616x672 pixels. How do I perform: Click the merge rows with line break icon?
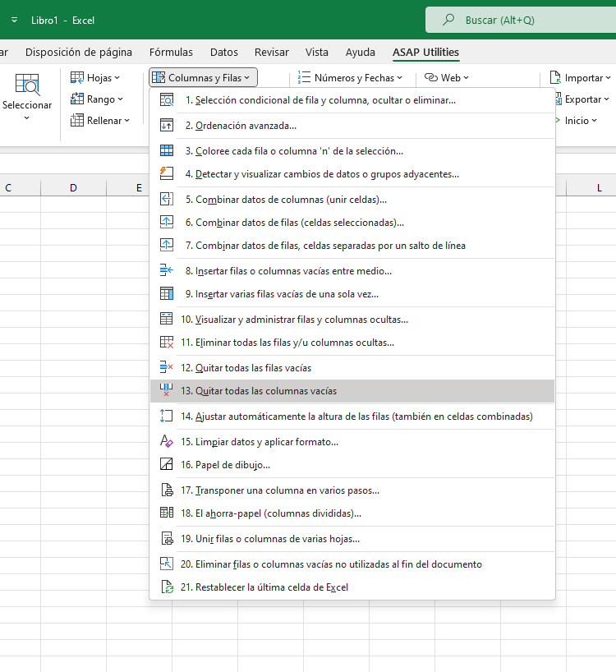tap(166, 245)
